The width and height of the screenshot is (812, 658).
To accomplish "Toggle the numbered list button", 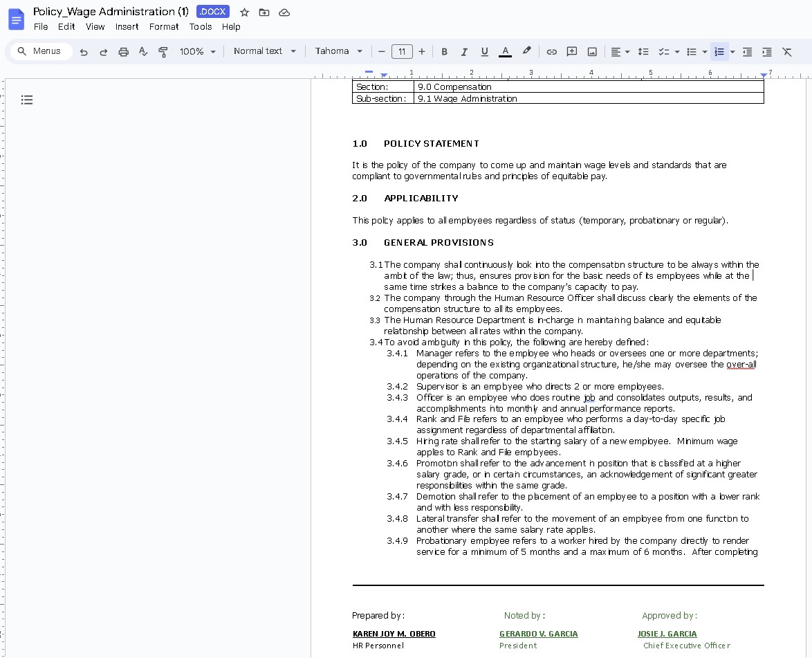I will 719,52.
